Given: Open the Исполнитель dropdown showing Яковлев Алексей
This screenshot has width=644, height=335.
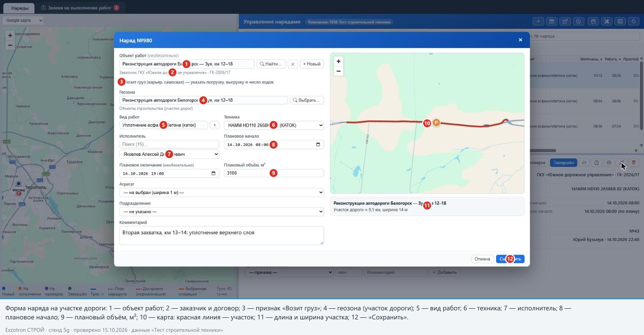Looking at the screenshot, I should [x=169, y=154].
